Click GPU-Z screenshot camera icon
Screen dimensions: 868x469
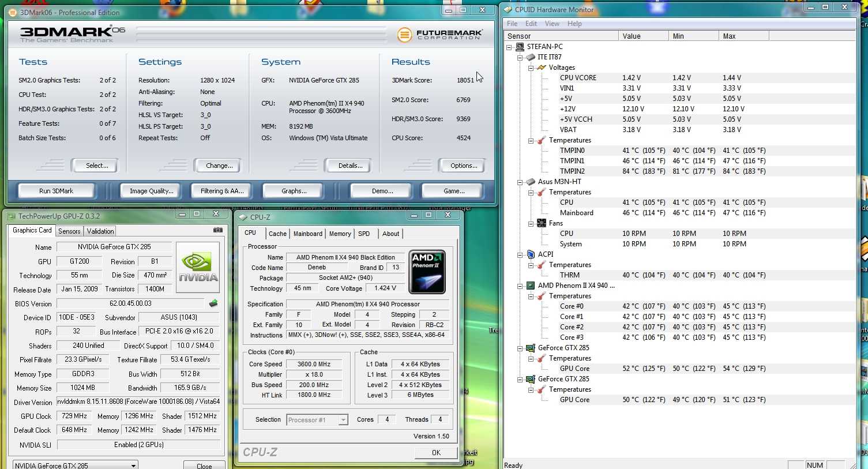pos(217,230)
